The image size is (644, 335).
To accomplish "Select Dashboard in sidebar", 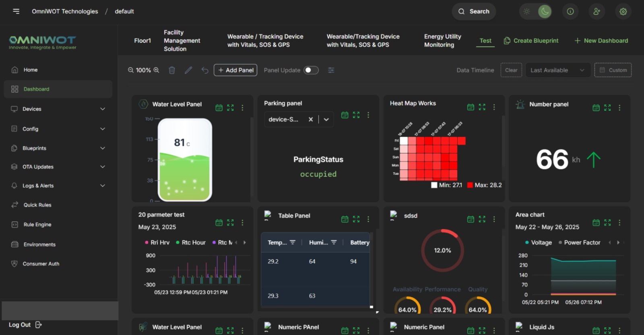I will (58, 89).
